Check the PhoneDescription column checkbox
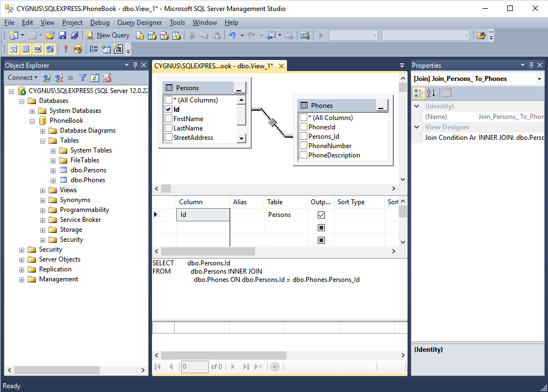Viewport: 548px width, 392px height. pyautogui.click(x=303, y=155)
